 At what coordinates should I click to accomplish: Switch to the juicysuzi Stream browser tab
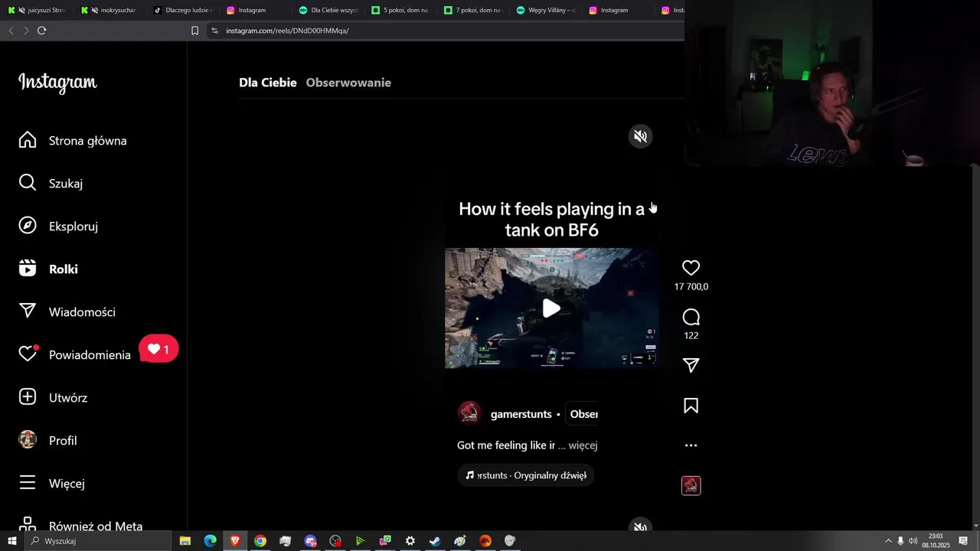click(37, 10)
